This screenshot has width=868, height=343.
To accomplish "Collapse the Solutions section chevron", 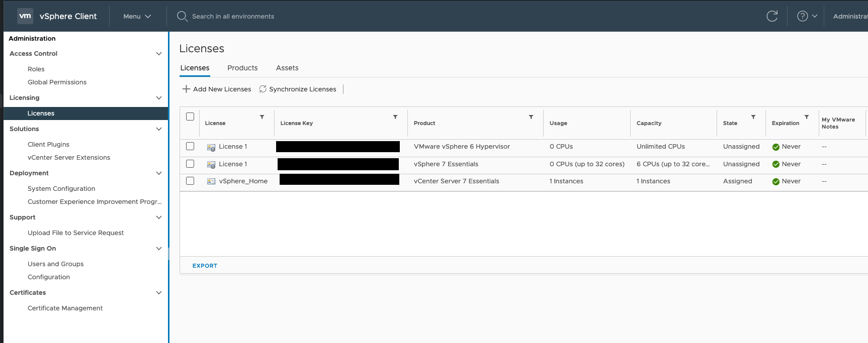I will click(x=159, y=129).
